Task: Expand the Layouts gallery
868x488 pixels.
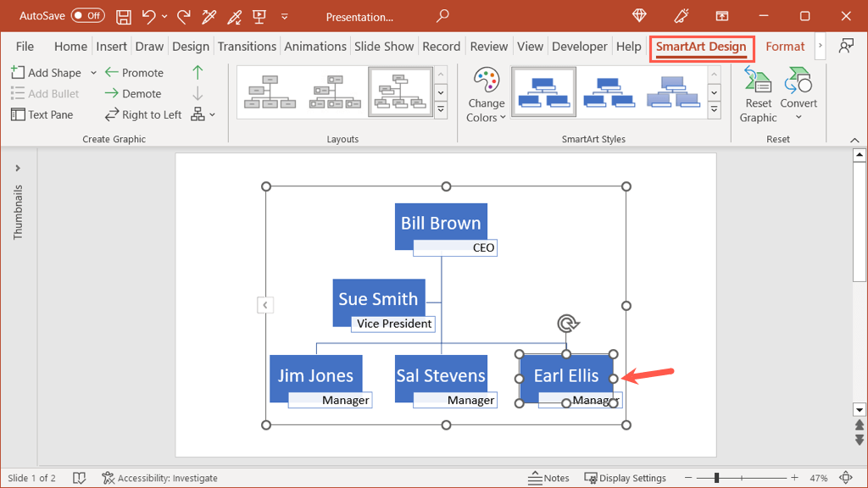Action: click(x=441, y=110)
